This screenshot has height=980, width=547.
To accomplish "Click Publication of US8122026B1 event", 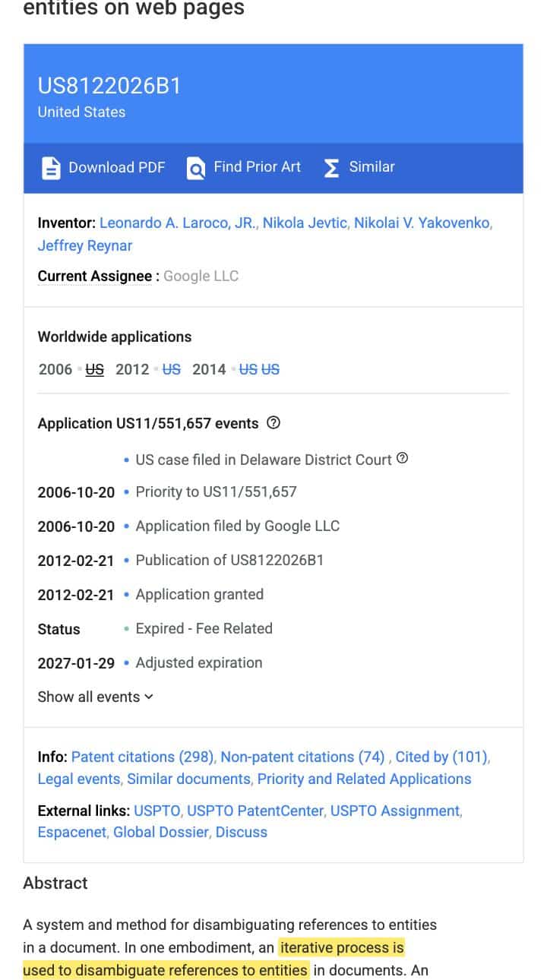I will click(x=229, y=560).
